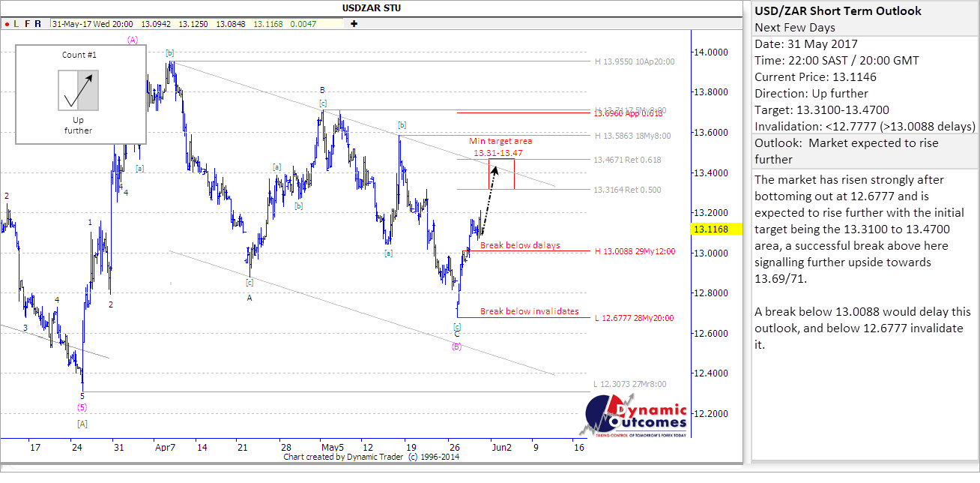Toggle the dark red F button in chart toolbar

27,23
